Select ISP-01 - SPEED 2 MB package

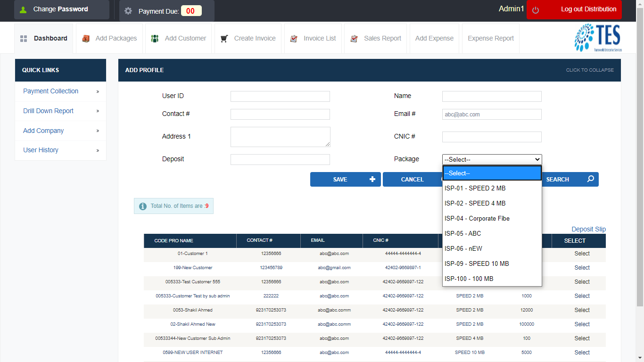pos(492,188)
